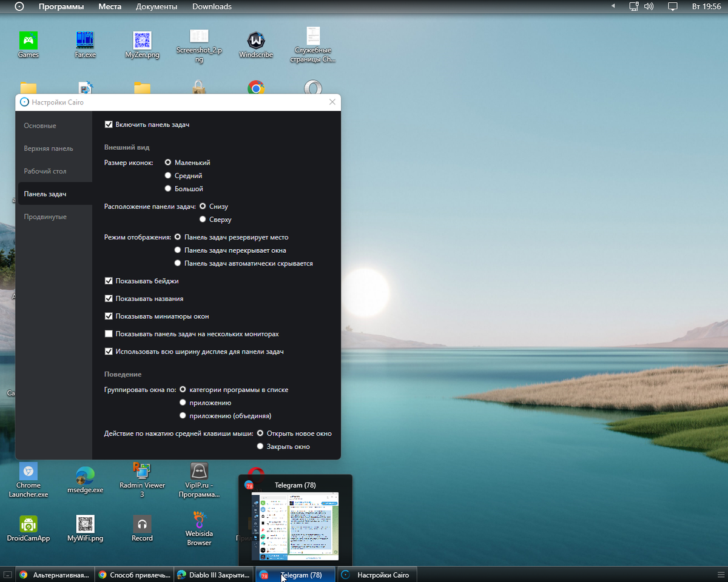
Task: Group windows by приложению
Action: coord(183,403)
